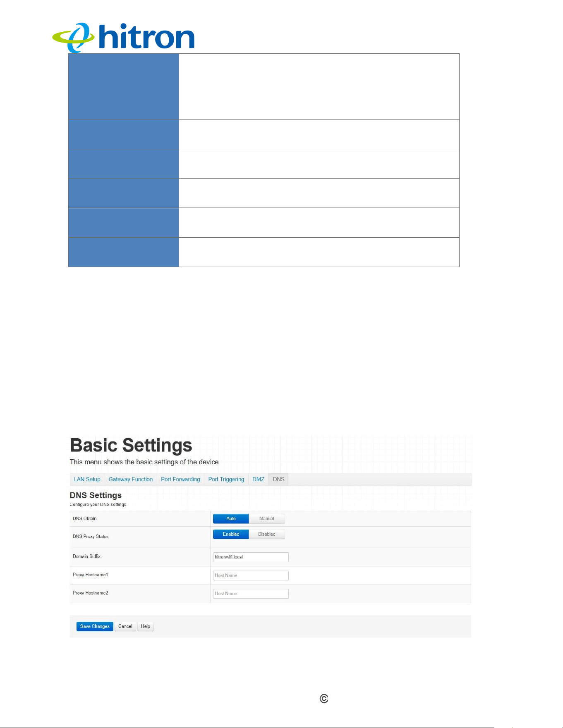The image size is (563, 728).
Task: Go to the Port Forwarding tab
Action: (x=180, y=479)
